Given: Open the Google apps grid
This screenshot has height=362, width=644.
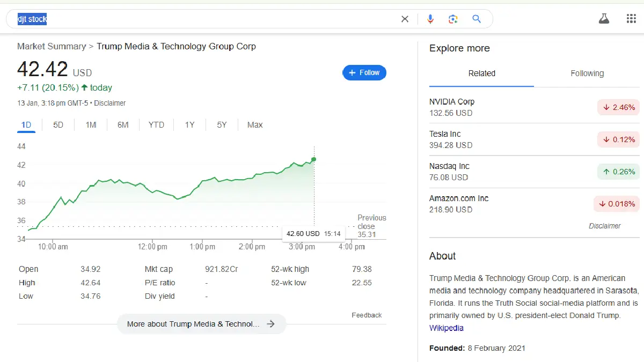Looking at the screenshot, I should [x=631, y=19].
